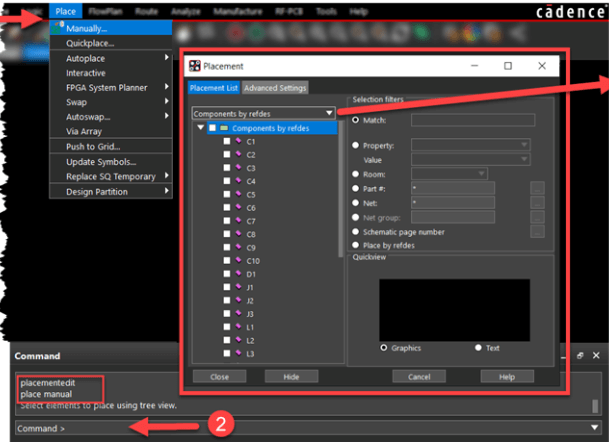Click the browse button next to Net field
This screenshot has height=442, width=609.
(x=537, y=202)
